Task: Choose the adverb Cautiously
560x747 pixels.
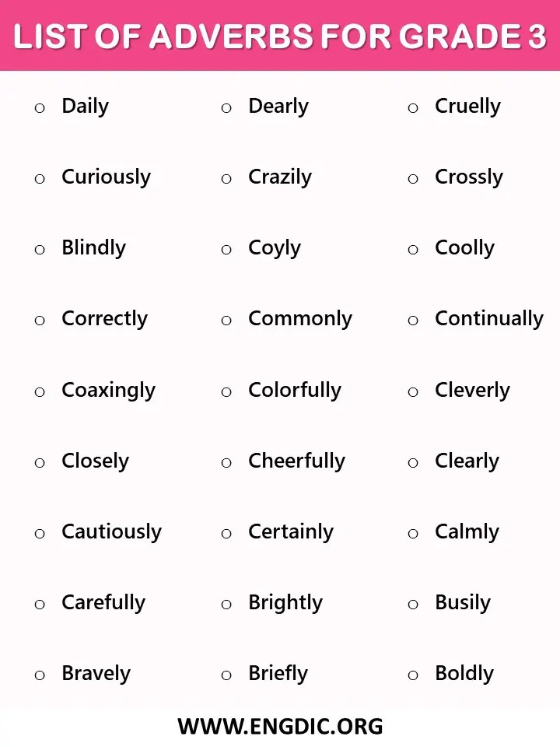Action: (111, 532)
